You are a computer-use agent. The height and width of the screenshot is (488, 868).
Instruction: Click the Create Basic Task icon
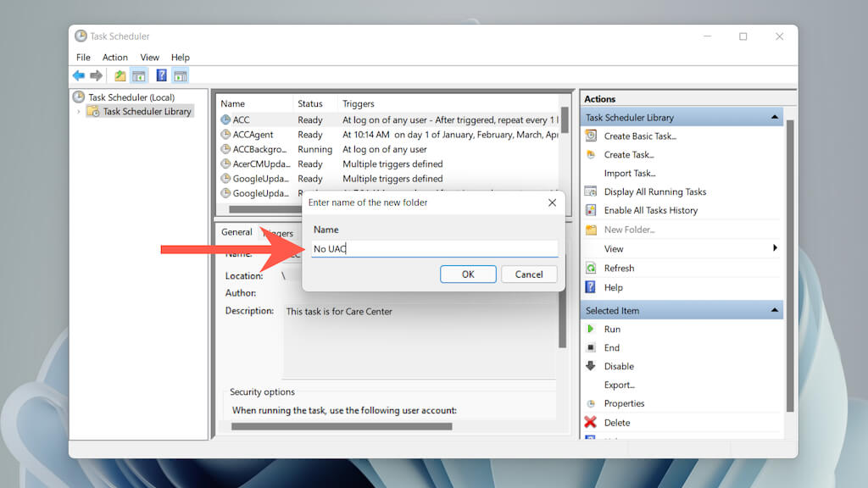point(591,136)
